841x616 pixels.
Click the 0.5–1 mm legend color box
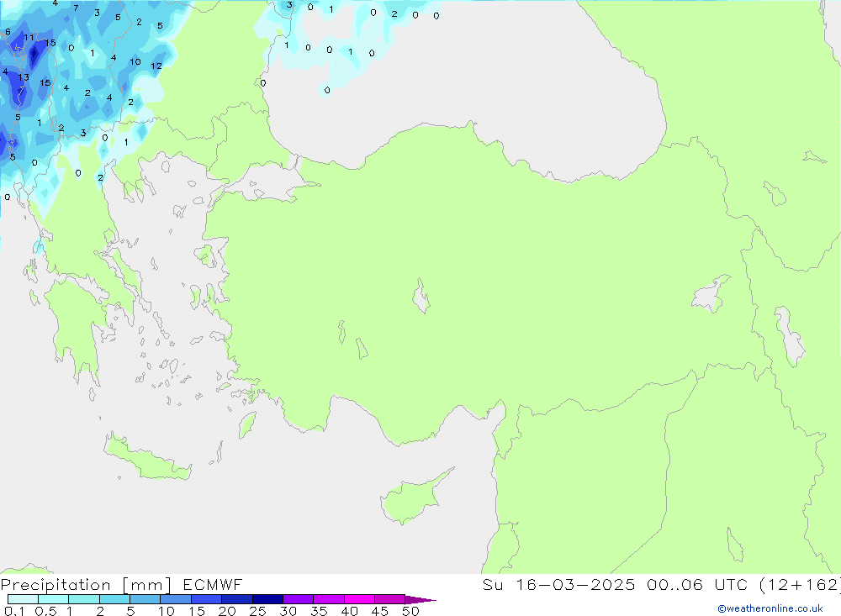pos(54,599)
